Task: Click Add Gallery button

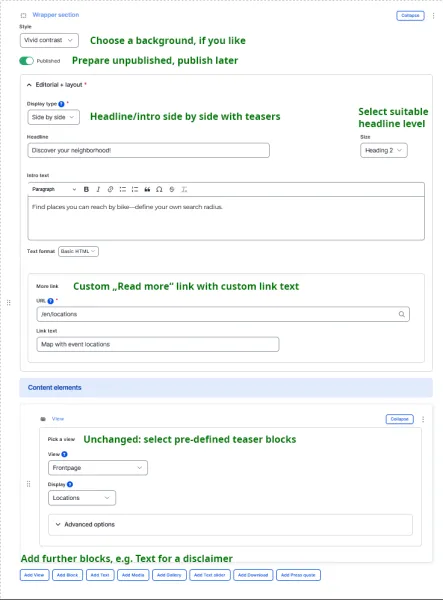Action: [169, 575]
